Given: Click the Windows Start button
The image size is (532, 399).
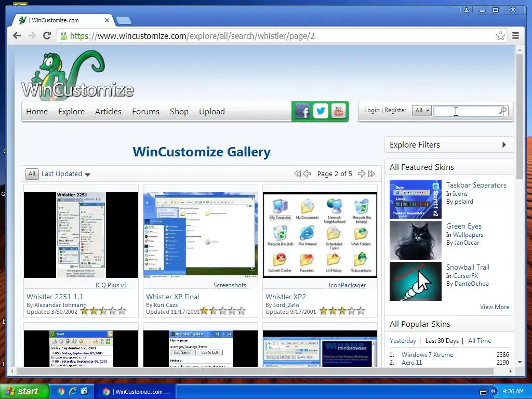Looking at the screenshot, I should (25, 392).
